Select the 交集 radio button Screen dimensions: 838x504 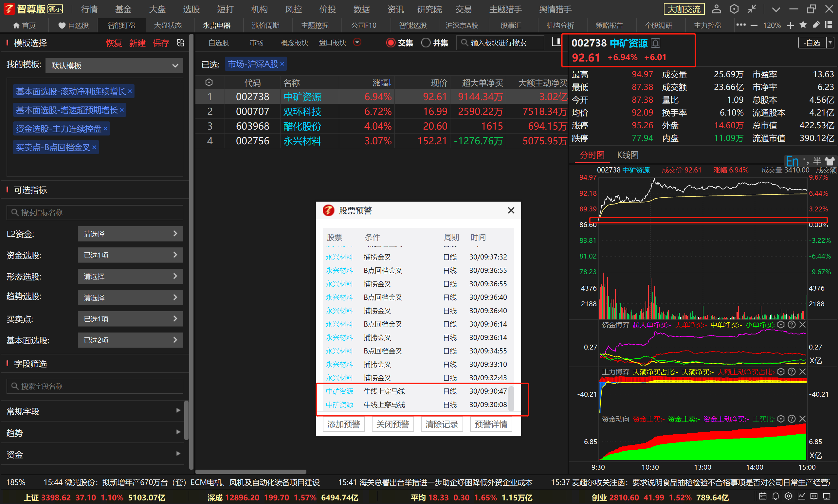pyautogui.click(x=391, y=43)
